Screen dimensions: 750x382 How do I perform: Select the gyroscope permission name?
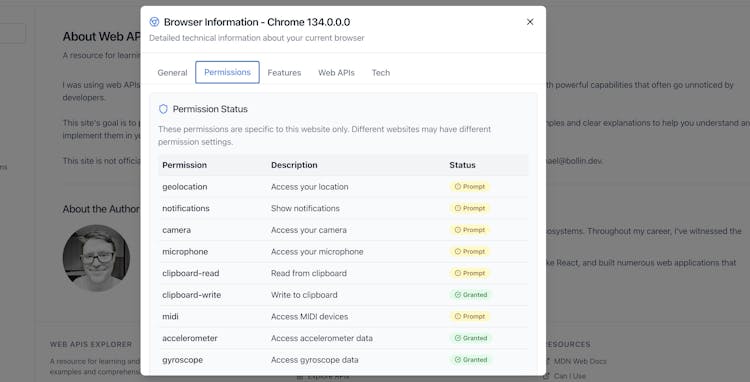[x=182, y=360]
